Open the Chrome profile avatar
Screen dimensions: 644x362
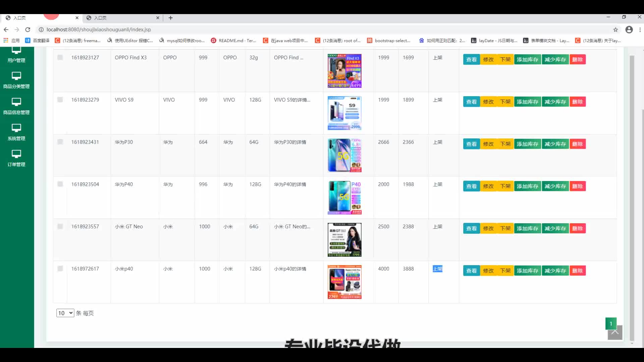coord(629,29)
